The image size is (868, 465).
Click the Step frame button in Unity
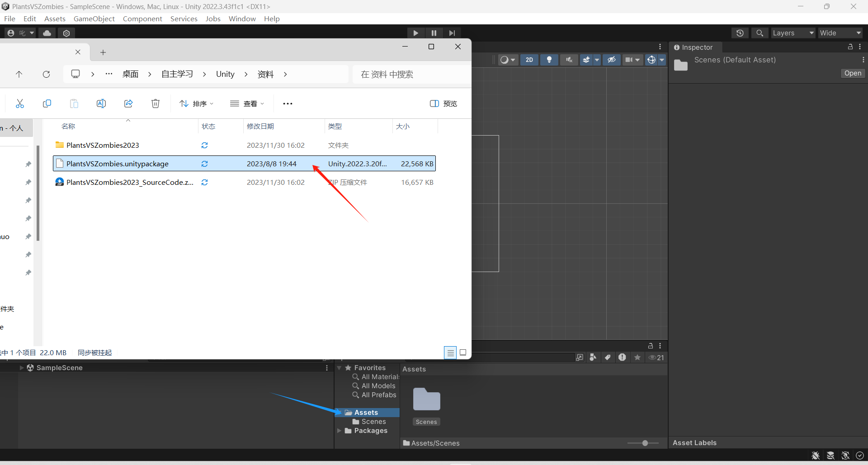(x=452, y=33)
